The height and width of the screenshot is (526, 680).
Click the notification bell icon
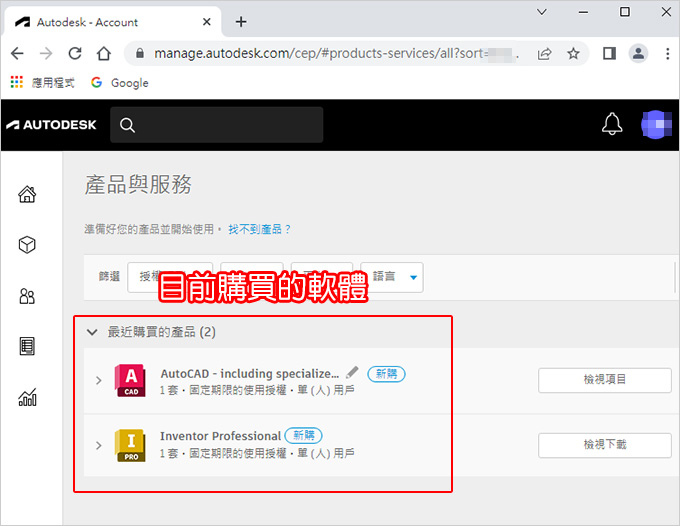[x=612, y=124]
